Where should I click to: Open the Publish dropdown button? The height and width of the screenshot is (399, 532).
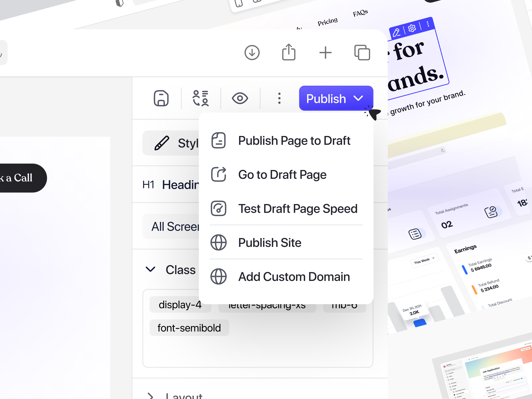click(336, 98)
